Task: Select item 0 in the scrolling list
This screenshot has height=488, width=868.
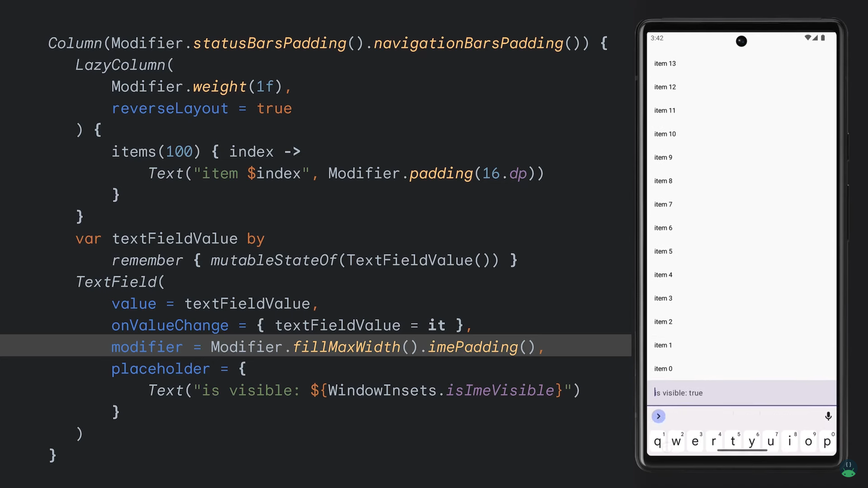Action: pyautogui.click(x=663, y=368)
